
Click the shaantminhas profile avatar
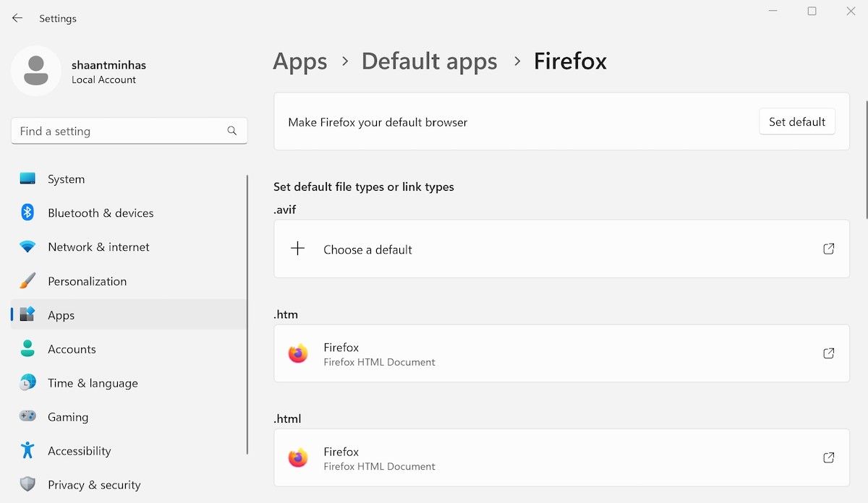pos(36,71)
